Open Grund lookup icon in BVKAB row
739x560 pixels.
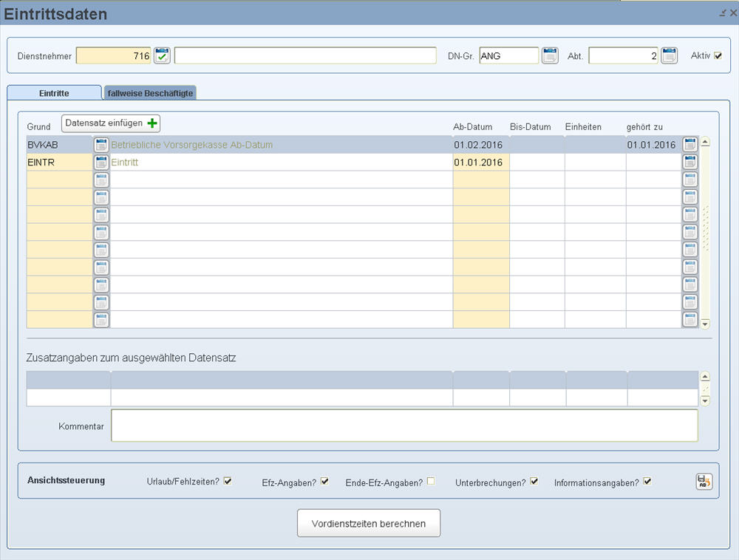click(101, 145)
